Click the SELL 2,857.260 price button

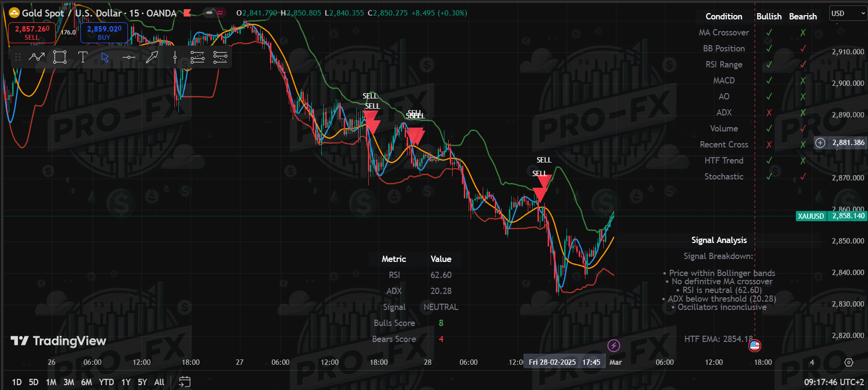click(32, 32)
